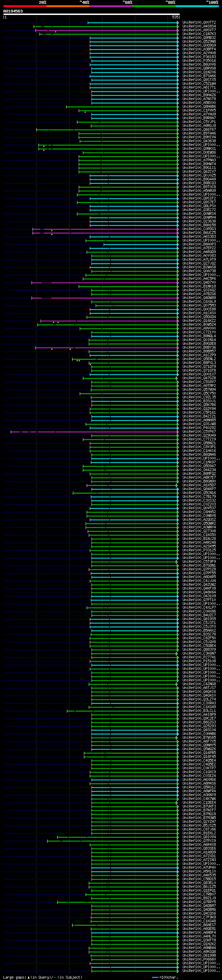Select label UniRef100_Q16KZ2
The image size is (222, 980).
click(x=199, y=321)
